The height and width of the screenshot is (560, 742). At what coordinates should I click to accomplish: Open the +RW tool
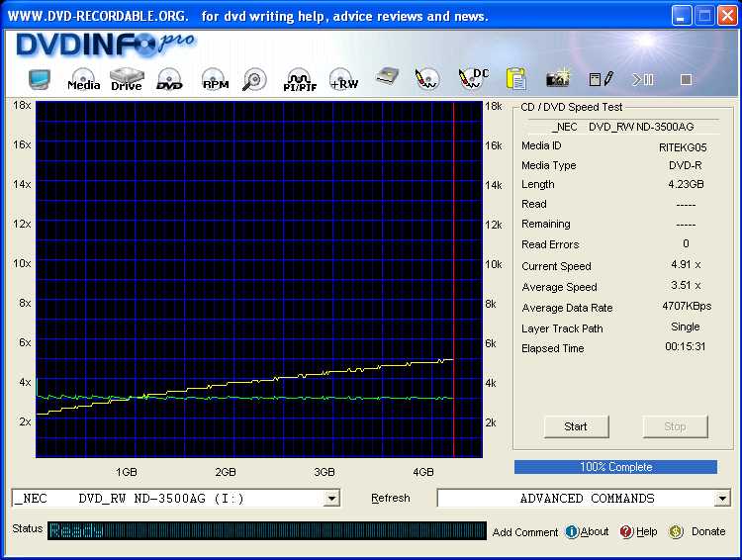click(344, 79)
